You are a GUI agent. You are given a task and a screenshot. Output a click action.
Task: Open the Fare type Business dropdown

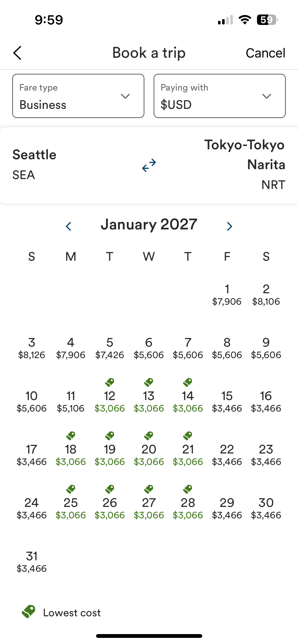pyautogui.click(x=78, y=96)
